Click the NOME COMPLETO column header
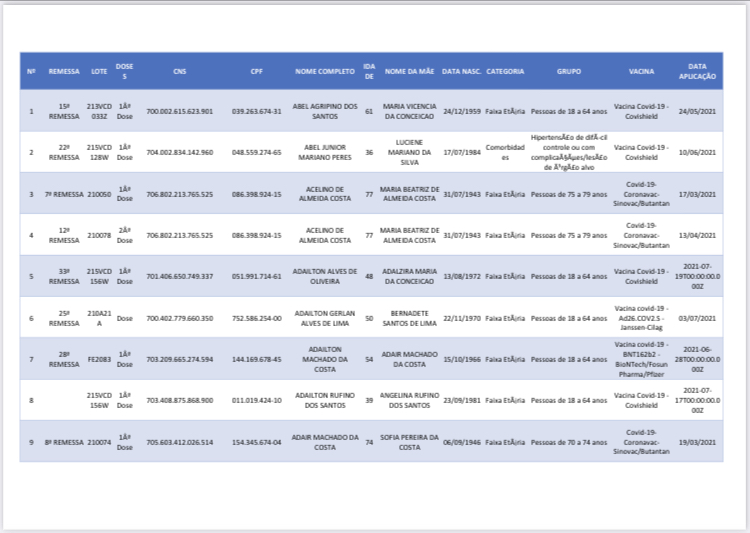The width and height of the screenshot is (750, 533). click(324, 72)
